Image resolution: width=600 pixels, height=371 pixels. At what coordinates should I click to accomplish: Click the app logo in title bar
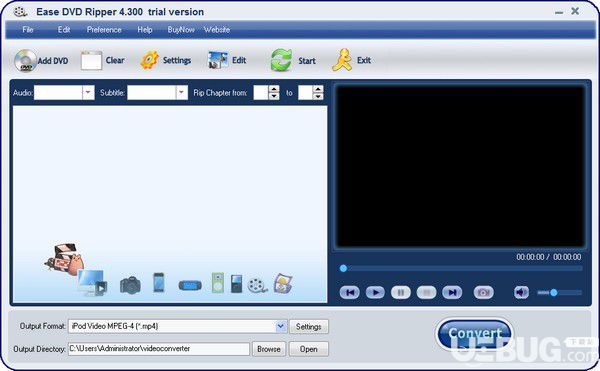(x=20, y=12)
